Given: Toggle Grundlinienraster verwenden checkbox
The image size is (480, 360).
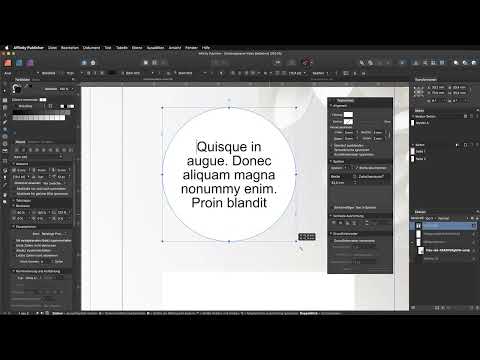Looking at the screenshot, I should tap(332, 241).
